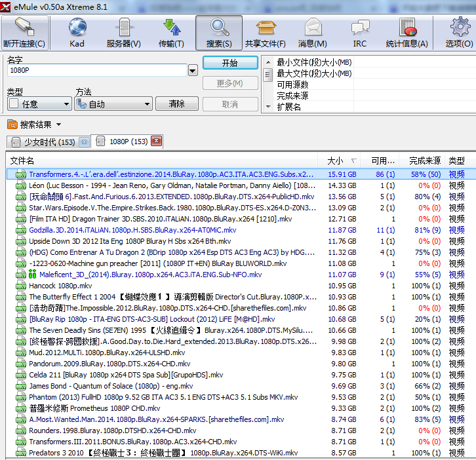This screenshot has width=476, height=460.
Task: Click MKV icon of Phantom (2013) FullHD row
Action: 20,397
